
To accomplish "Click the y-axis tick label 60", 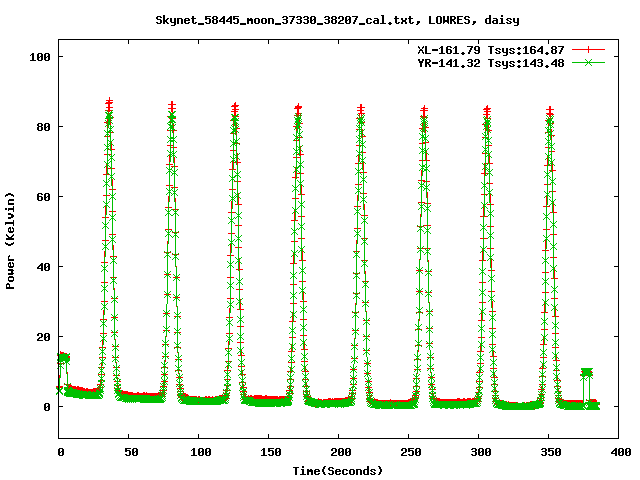I will pyautogui.click(x=44, y=197).
